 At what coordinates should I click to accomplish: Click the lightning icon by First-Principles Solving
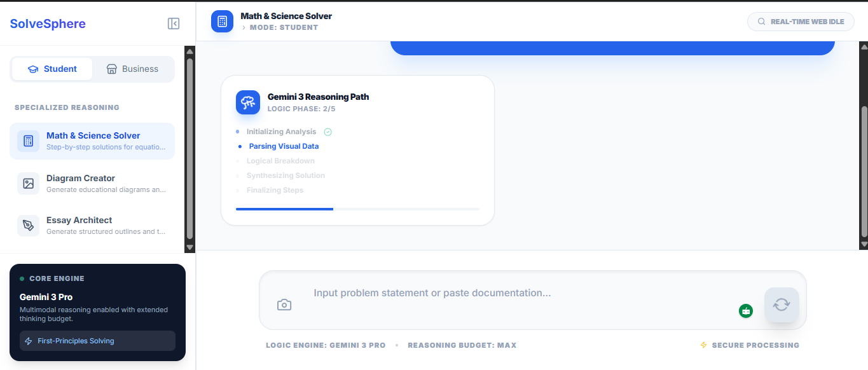pos(29,341)
